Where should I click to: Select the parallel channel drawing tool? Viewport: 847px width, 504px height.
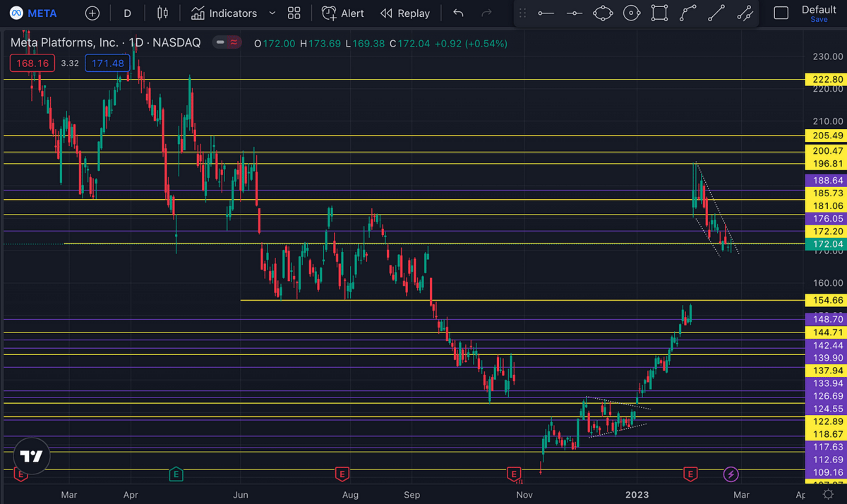pyautogui.click(x=745, y=13)
